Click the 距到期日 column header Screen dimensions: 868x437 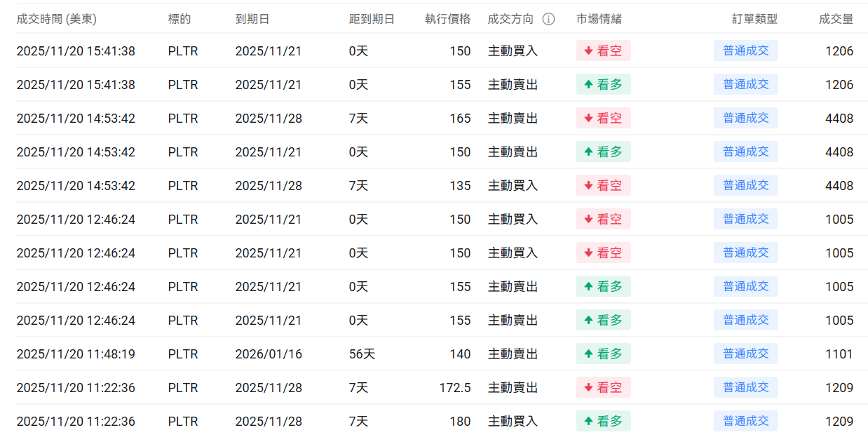[x=372, y=19]
